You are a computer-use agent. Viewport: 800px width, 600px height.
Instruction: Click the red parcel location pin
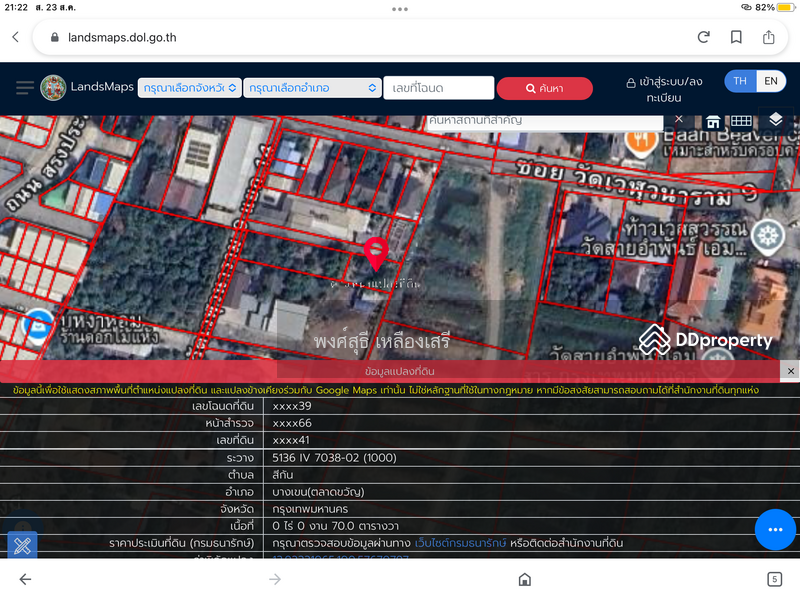(x=376, y=254)
